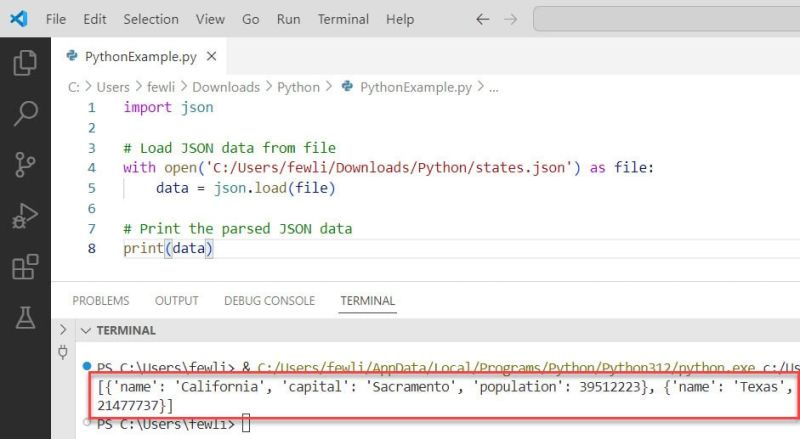
Task: Click the VS Code logo icon
Action: coord(19,19)
